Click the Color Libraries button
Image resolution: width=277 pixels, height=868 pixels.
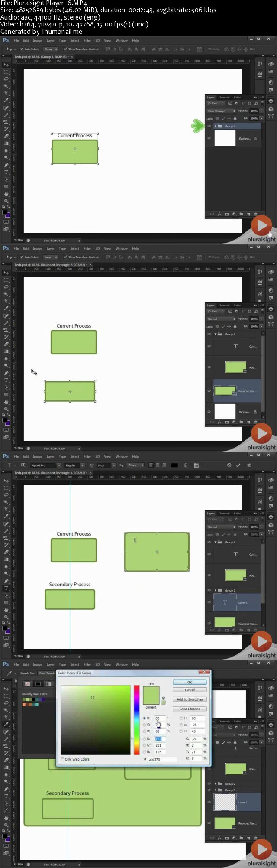coord(190,709)
